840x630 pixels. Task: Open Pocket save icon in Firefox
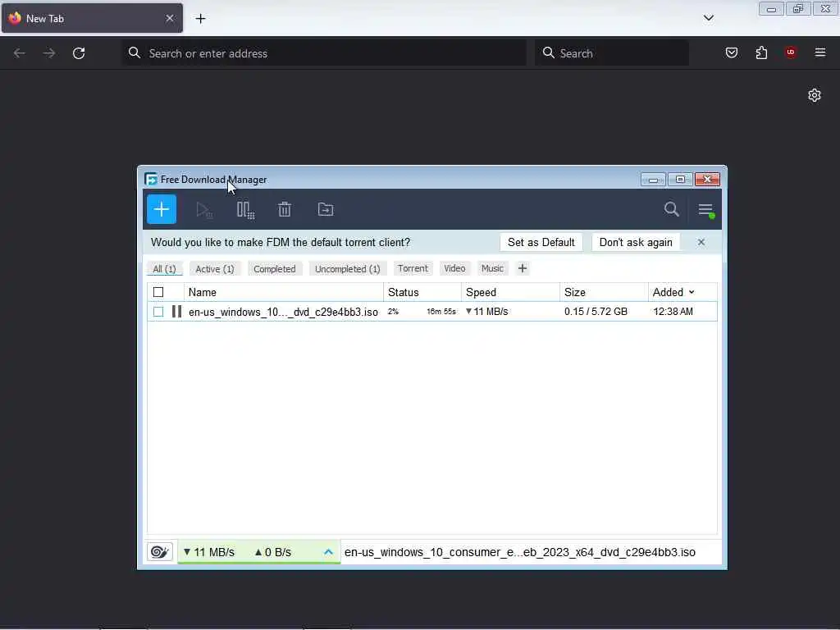tap(731, 52)
